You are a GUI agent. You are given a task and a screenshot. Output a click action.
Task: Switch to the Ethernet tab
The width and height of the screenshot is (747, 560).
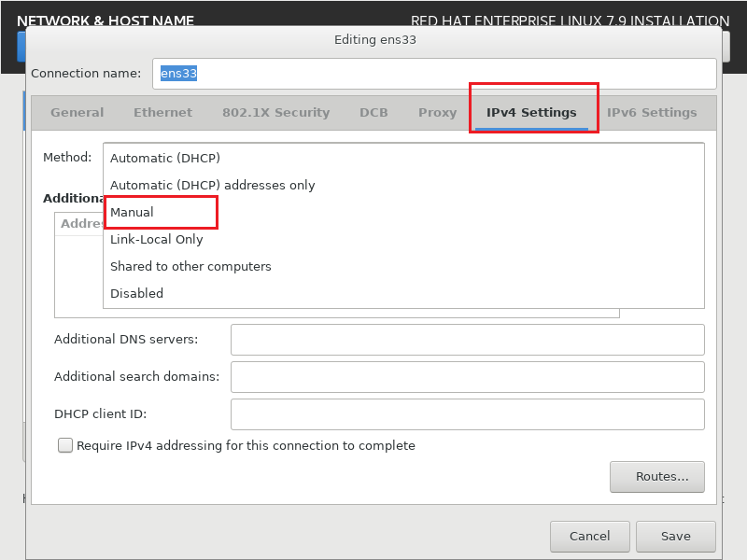[x=162, y=112]
